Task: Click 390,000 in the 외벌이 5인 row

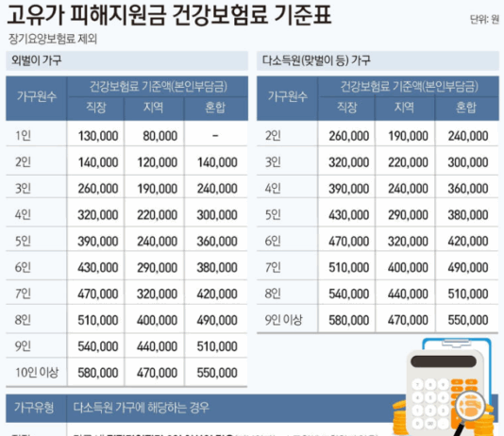Action: (98, 242)
